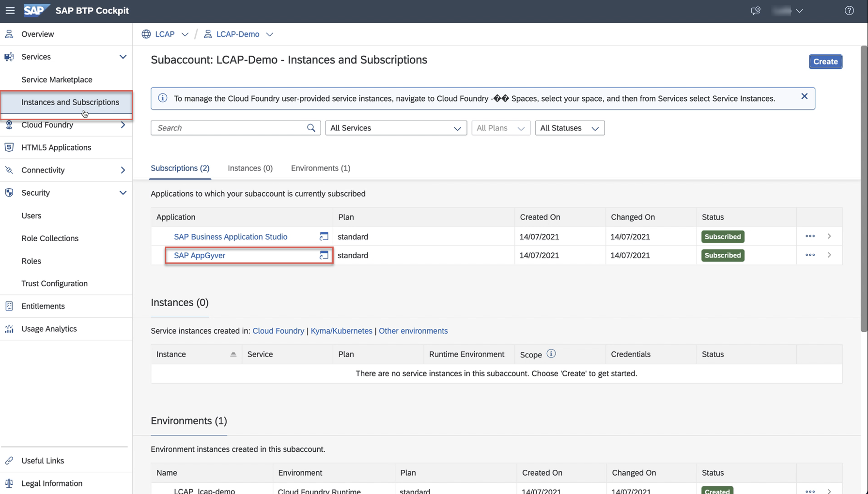Open the SAP Business Application Studio link
This screenshot has height=494, width=868.
coord(231,237)
